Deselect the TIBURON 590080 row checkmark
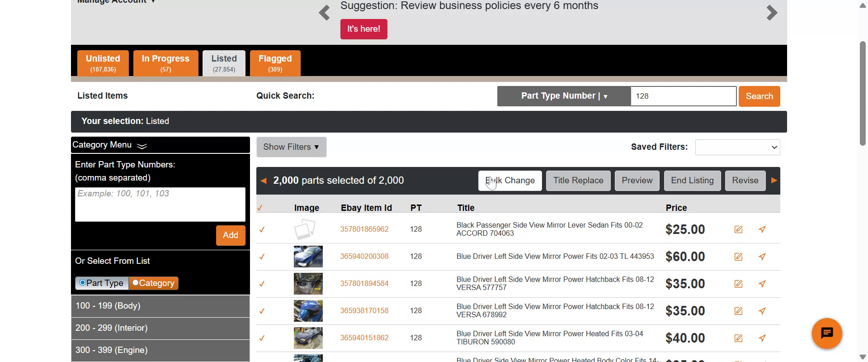This screenshot has height=362, width=868. pos(262,338)
